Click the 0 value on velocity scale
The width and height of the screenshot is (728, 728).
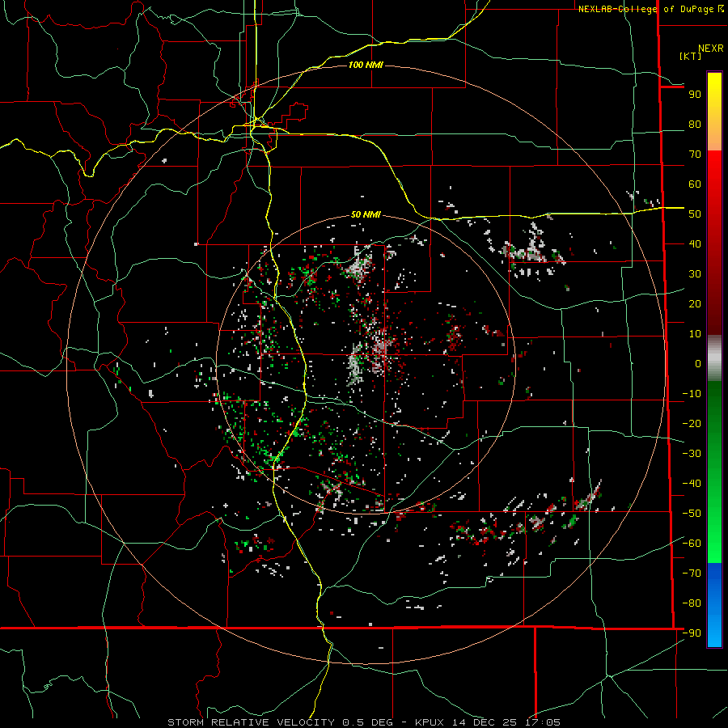click(698, 364)
